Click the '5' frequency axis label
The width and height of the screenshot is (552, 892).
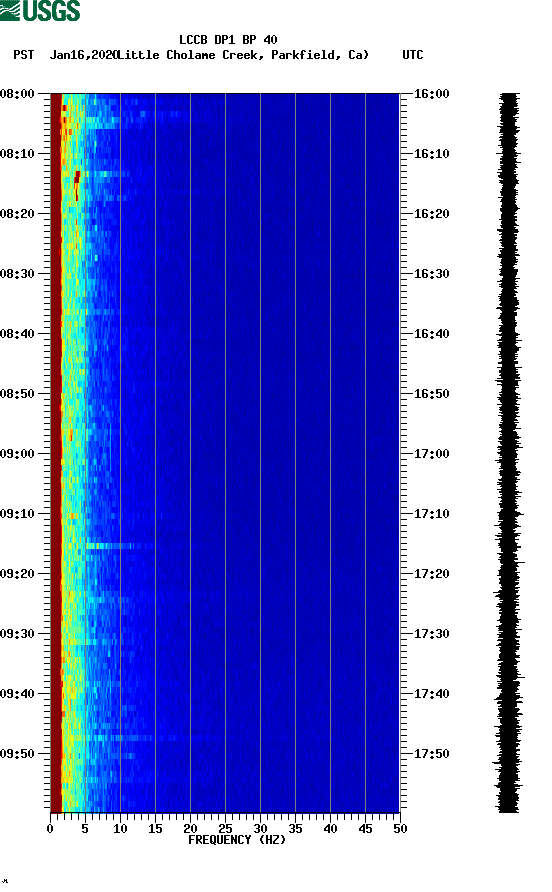[x=85, y=829]
